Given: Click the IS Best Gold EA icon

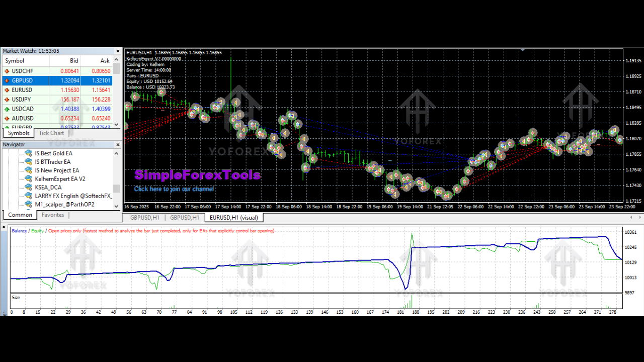Looking at the screenshot, I should pos(29,153).
